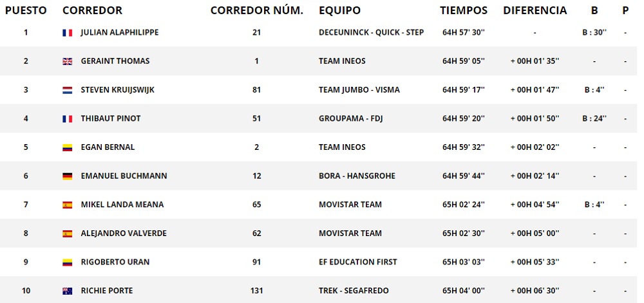Click the Colombian flag beside Egan Bernal
This screenshot has width=644, height=303.
click(67, 147)
